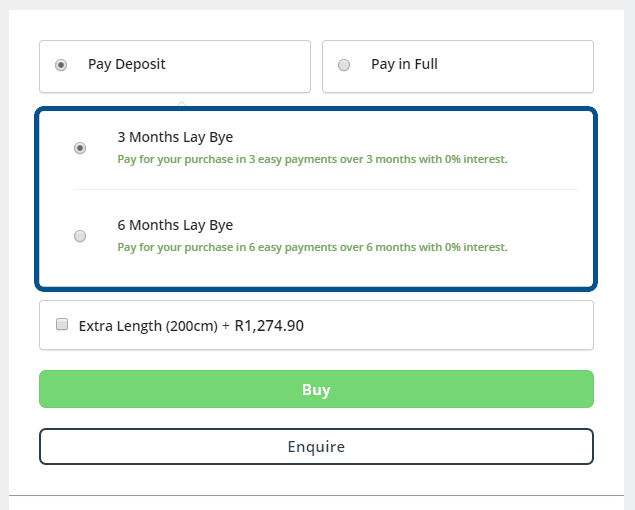Enable the Extra Length (200cm) checkbox
This screenshot has height=510, width=635.
click(x=62, y=324)
